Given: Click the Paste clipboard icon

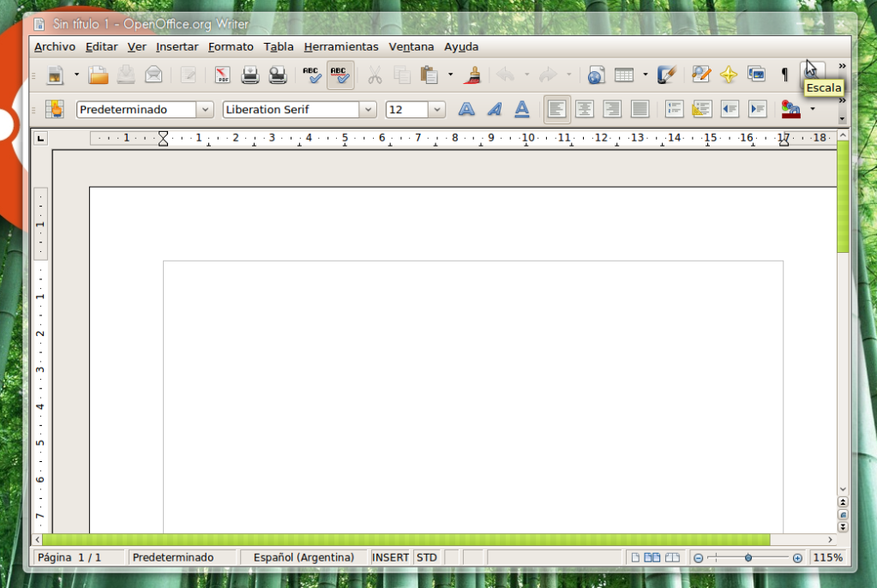Looking at the screenshot, I should (429, 75).
